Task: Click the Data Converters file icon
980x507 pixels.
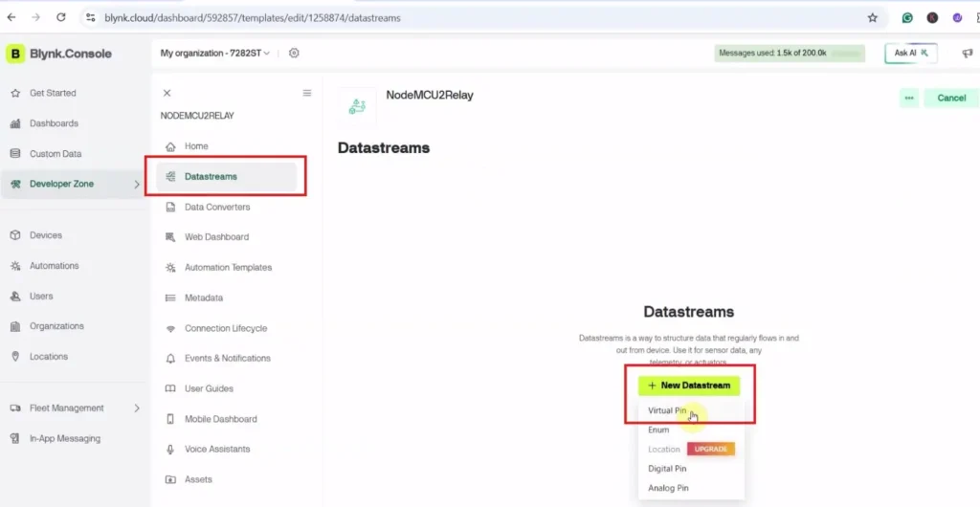Action: [x=170, y=208]
